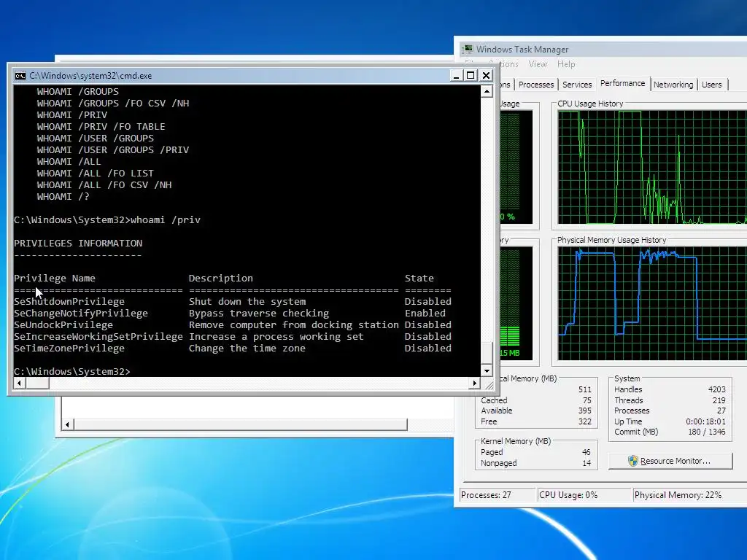
Task: Click 'SeUndockPrivilege' in cmd output
Action: (x=63, y=324)
